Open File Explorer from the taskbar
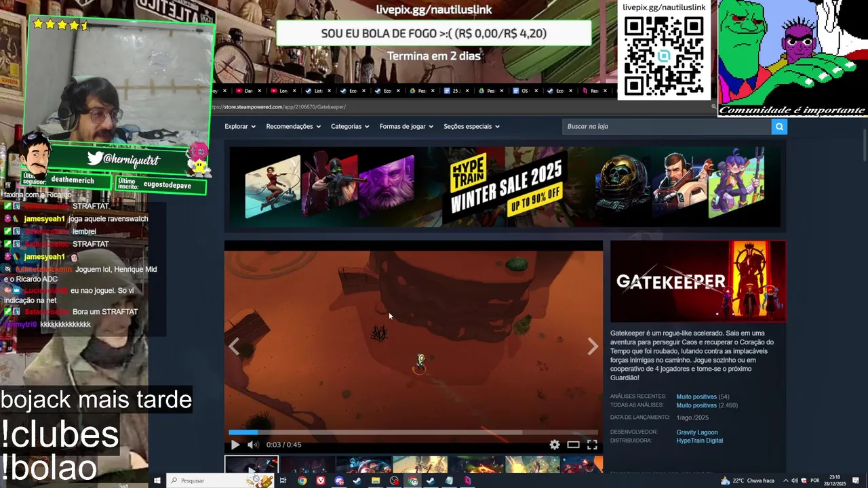 376,481
